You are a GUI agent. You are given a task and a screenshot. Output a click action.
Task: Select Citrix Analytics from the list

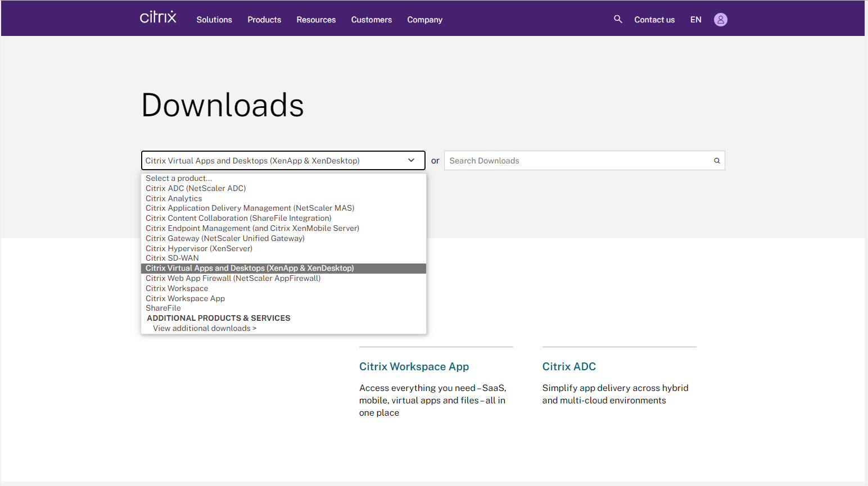(x=174, y=198)
